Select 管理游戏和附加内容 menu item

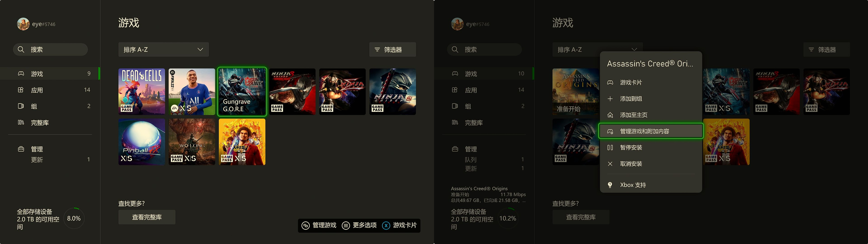(651, 131)
